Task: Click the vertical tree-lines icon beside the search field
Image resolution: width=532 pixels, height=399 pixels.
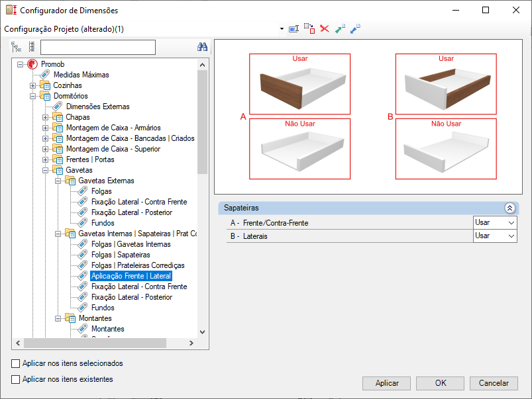Action: [32, 47]
